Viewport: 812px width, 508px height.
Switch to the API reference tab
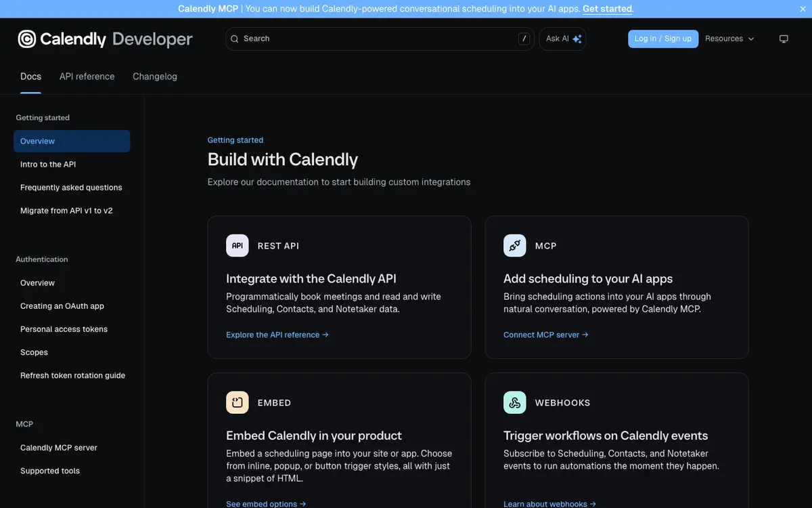click(87, 77)
